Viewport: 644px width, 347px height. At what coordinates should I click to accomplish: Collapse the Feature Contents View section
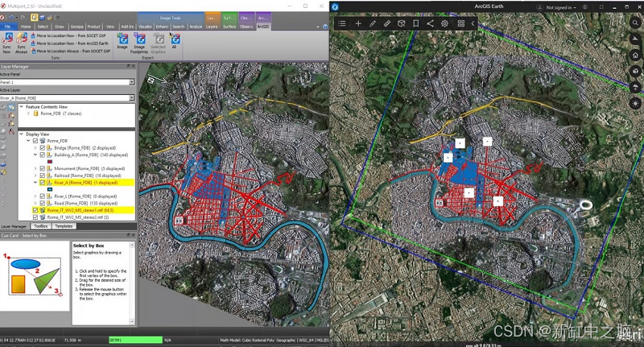tap(22, 107)
